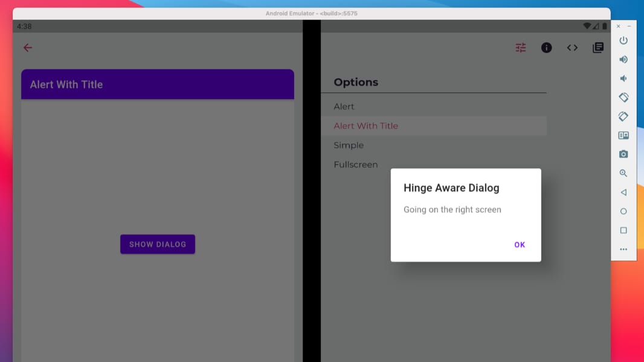Open the library documentation icon
This screenshot has height=362, width=644.
(x=598, y=48)
